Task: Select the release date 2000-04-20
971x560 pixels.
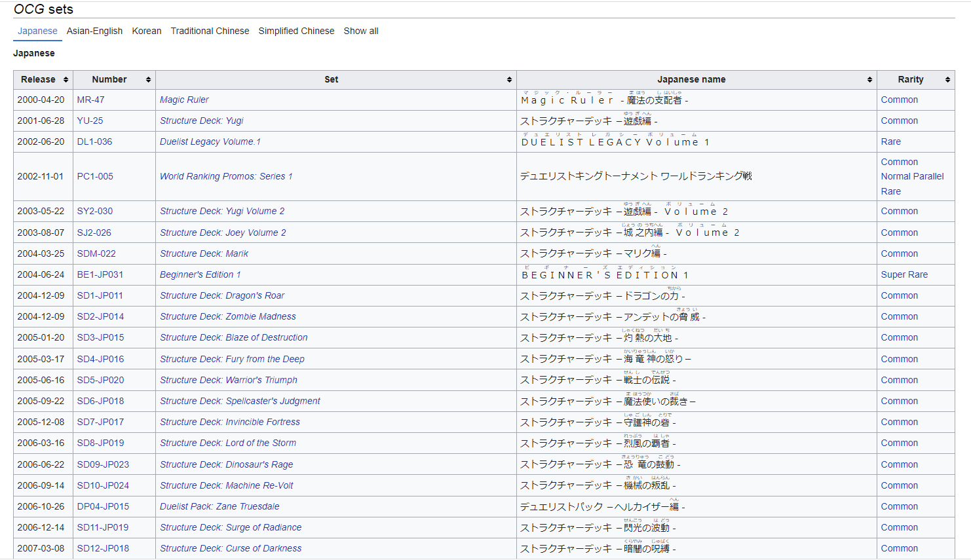Action: click(x=41, y=100)
